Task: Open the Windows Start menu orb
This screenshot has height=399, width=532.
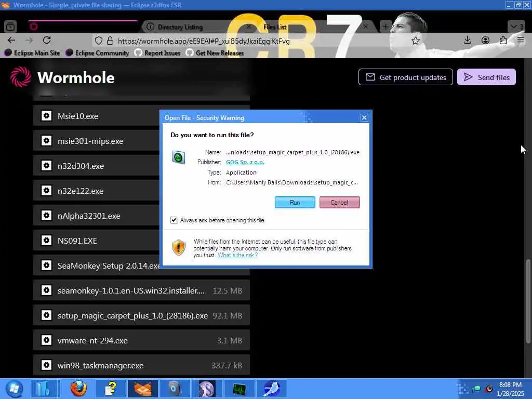Action: click(14, 389)
